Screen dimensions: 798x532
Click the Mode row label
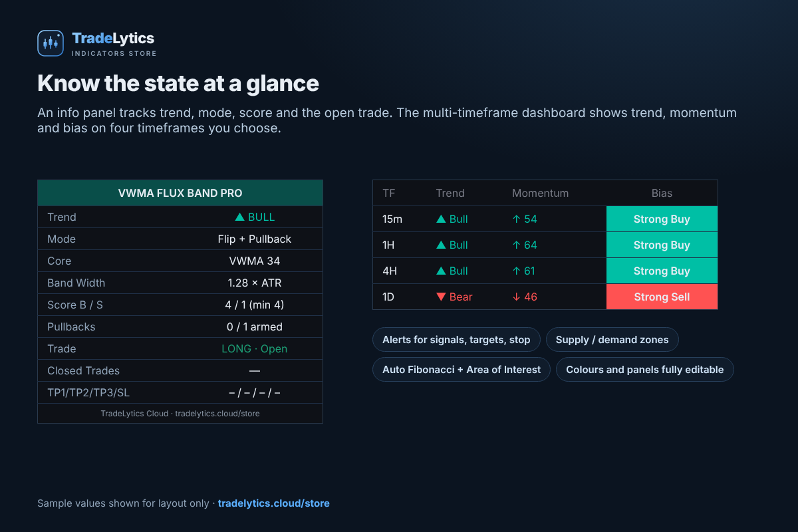click(61, 239)
